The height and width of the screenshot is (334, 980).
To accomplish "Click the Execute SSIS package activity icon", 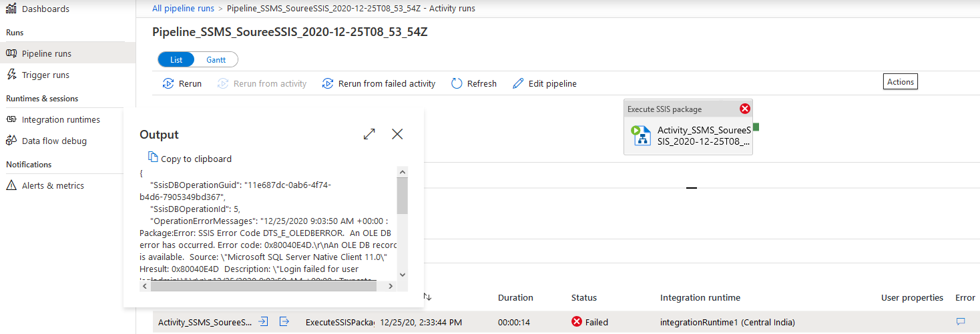I will click(x=642, y=135).
